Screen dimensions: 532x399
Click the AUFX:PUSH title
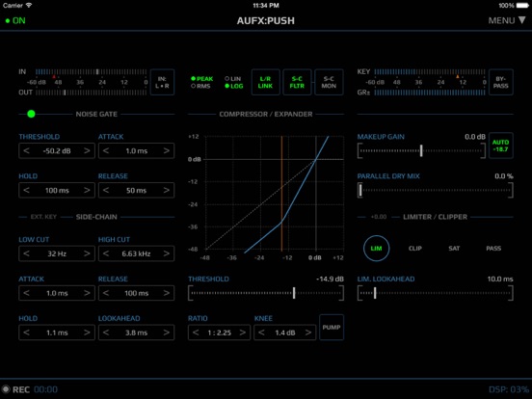tap(266, 20)
